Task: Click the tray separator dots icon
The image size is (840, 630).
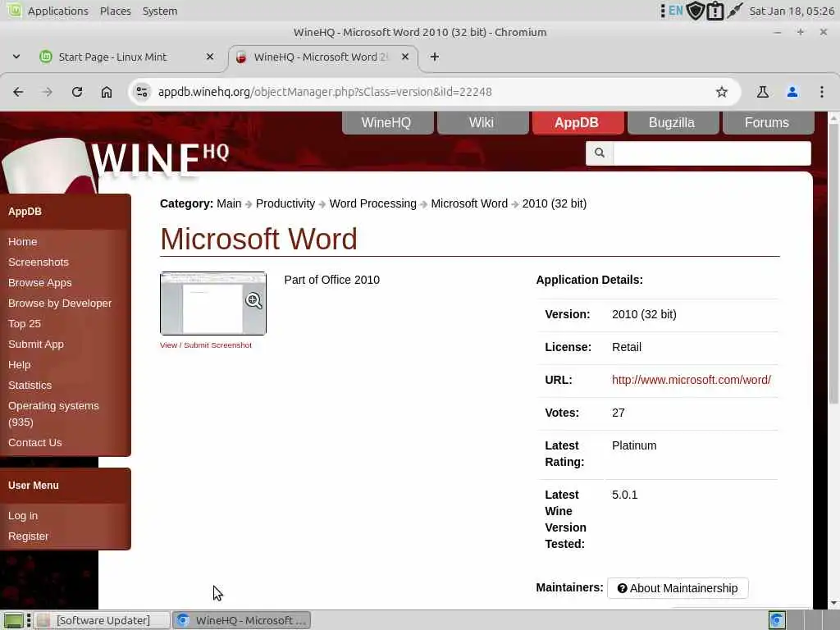Action: [x=663, y=11]
